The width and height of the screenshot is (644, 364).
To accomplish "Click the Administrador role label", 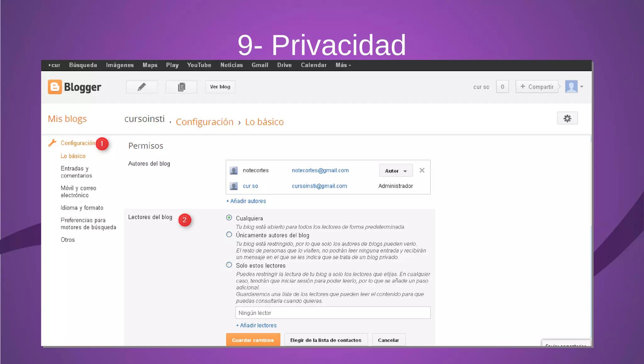I will pos(396,186).
